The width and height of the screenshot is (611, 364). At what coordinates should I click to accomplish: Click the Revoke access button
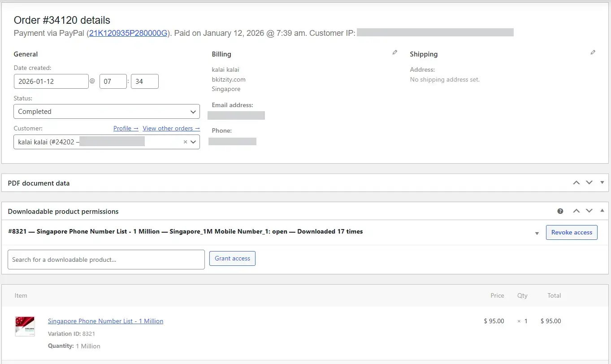[x=571, y=232]
